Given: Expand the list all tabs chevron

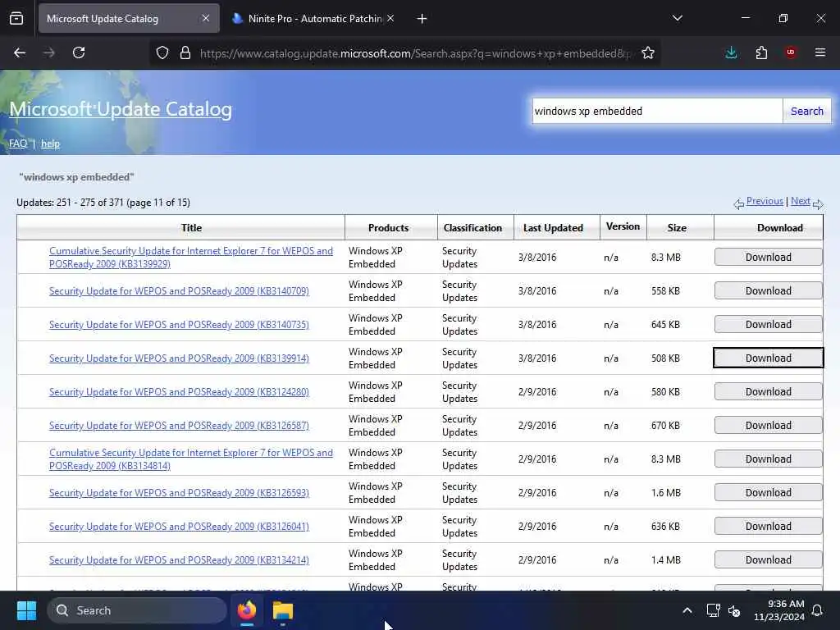Looking at the screenshot, I should pyautogui.click(x=677, y=18).
